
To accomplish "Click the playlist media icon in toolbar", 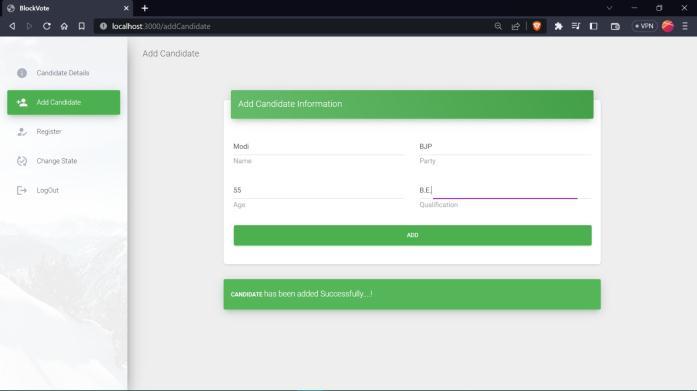I will (576, 26).
